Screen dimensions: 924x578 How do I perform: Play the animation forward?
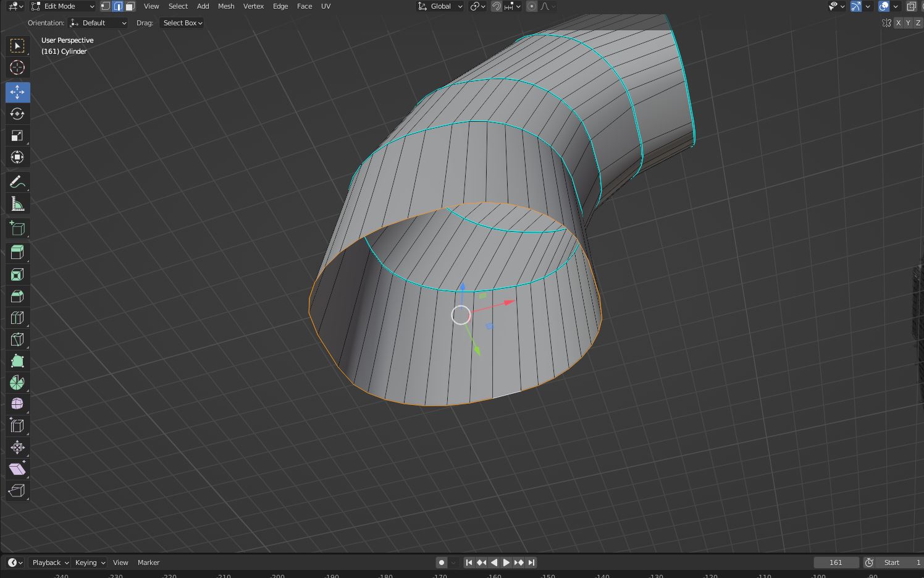click(x=506, y=563)
